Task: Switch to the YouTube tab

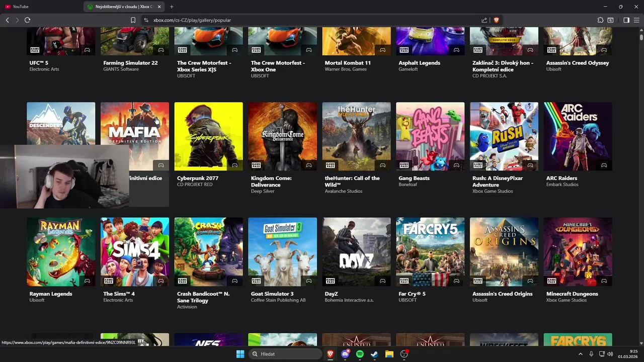Action: click(x=41, y=7)
